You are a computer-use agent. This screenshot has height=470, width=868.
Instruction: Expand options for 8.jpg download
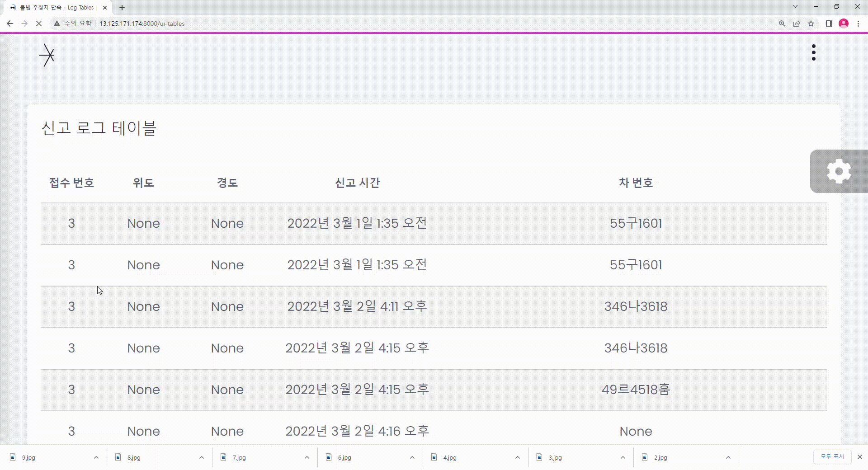(x=202, y=457)
